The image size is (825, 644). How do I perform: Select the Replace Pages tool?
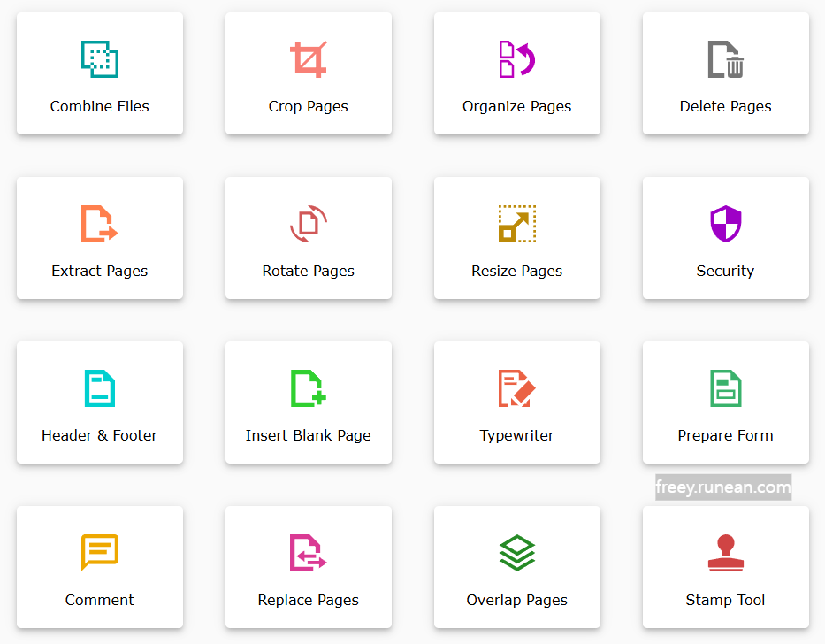pyautogui.click(x=308, y=552)
